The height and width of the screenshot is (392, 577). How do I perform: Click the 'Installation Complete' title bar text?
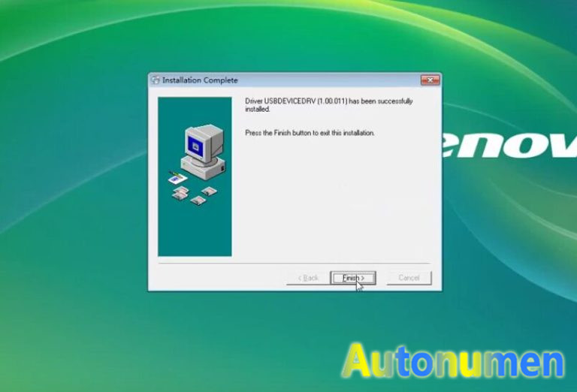[x=200, y=80]
